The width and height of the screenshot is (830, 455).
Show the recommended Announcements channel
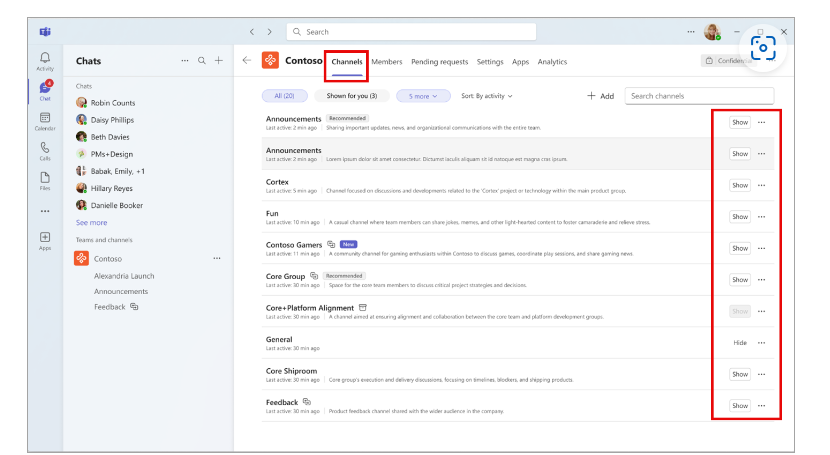point(740,122)
